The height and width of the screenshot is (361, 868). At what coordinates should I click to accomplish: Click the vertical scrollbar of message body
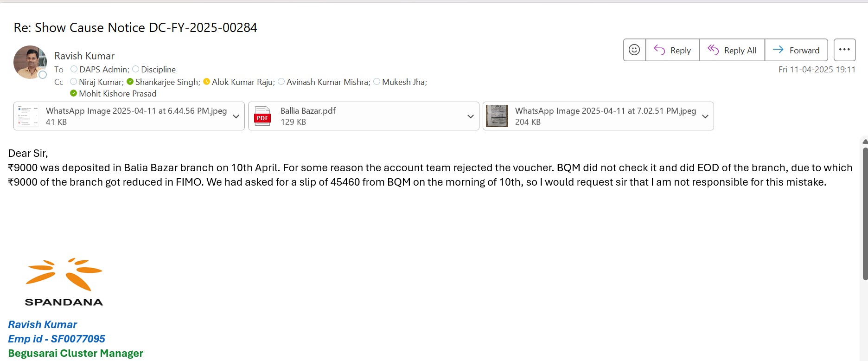tap(865, 213)
